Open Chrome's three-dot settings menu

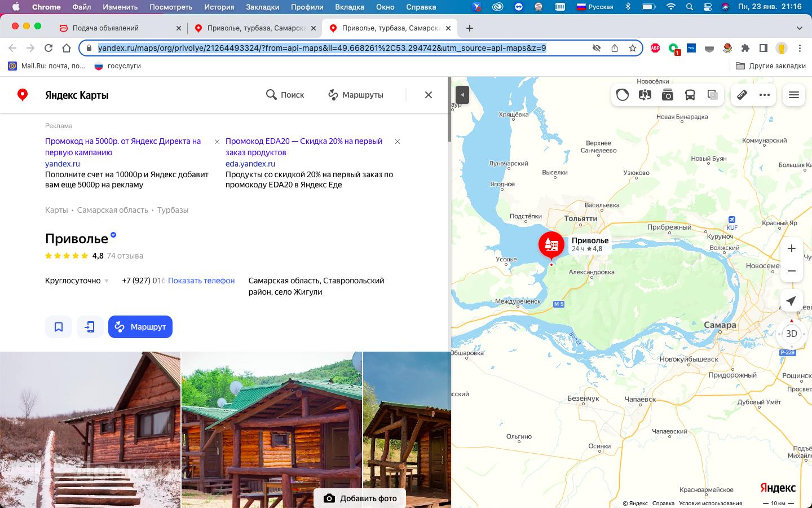800,48
